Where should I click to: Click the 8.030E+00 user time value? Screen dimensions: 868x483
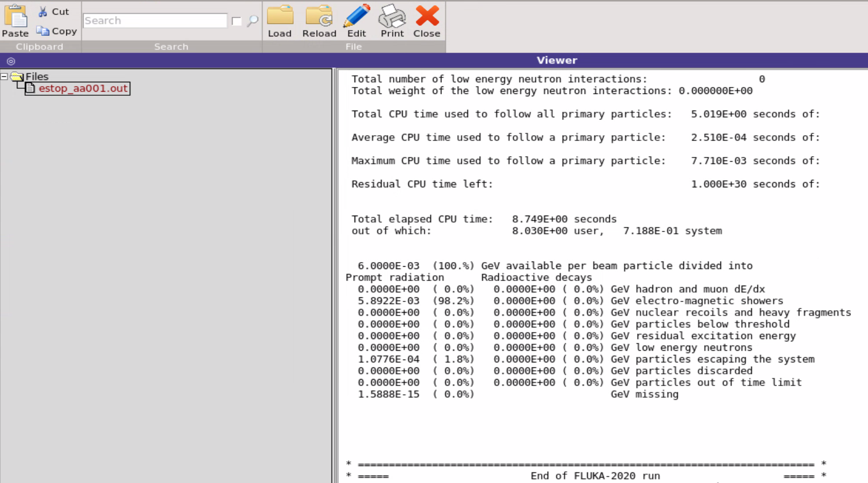[x=539, y=231]
